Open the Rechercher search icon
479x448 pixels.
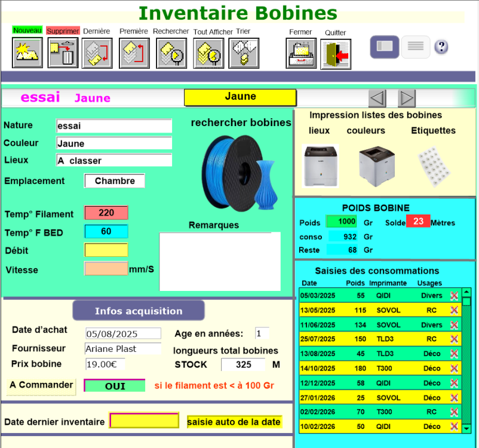click(x=171, y=53)
